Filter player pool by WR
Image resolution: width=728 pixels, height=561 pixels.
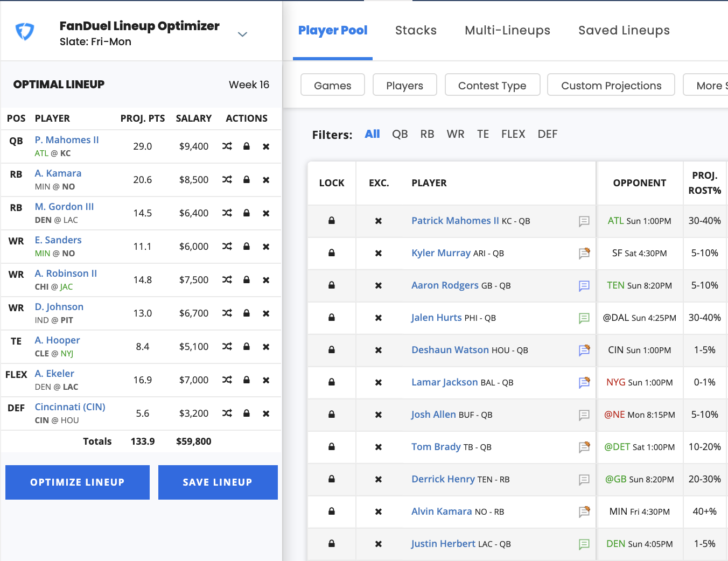coord(456,134)
